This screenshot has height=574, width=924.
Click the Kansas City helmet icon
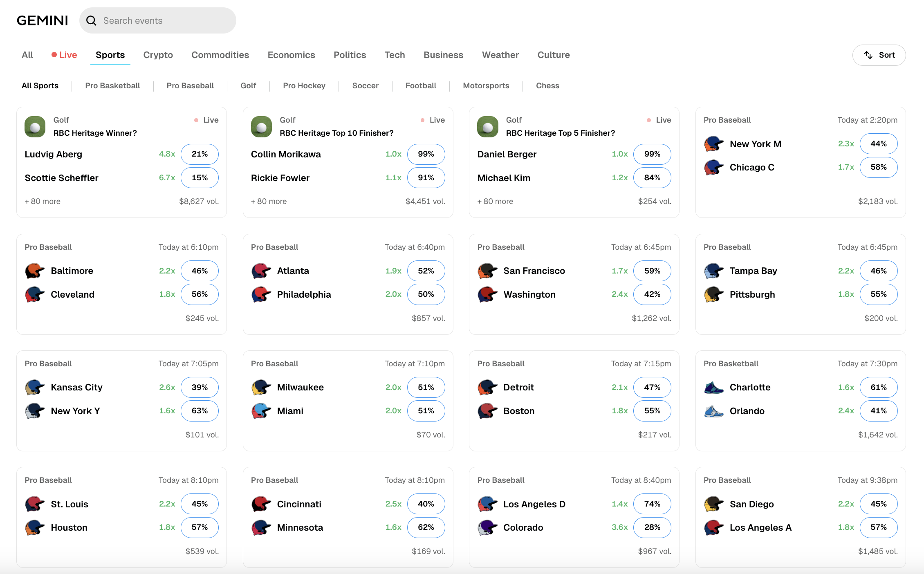pyautogui.click(x=35, y=387)
